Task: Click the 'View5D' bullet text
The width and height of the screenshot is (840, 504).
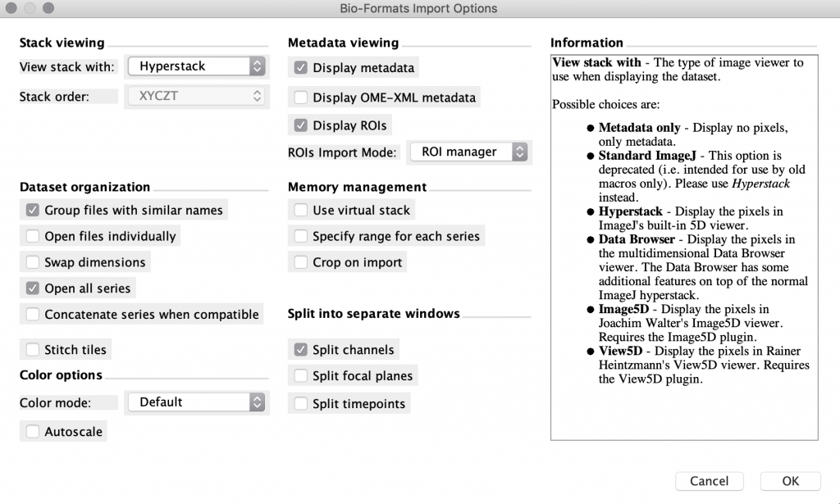Action: tap(620, 351)
